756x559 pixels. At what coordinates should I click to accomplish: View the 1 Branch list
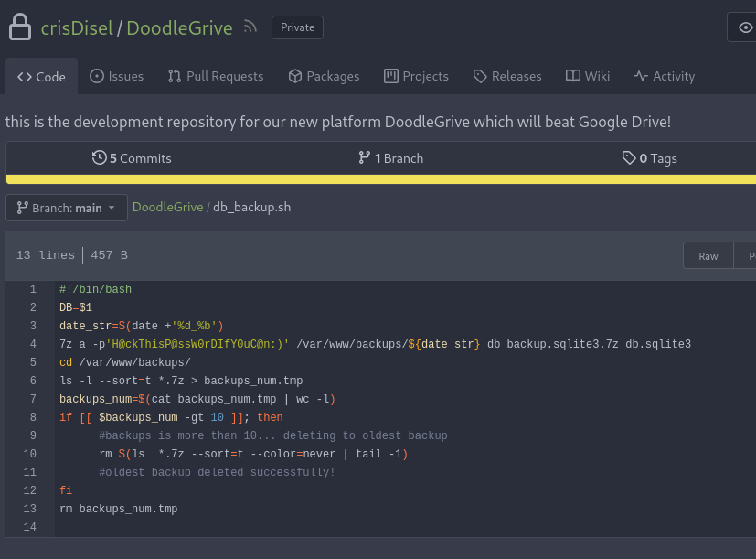click(x=391, y=158)
